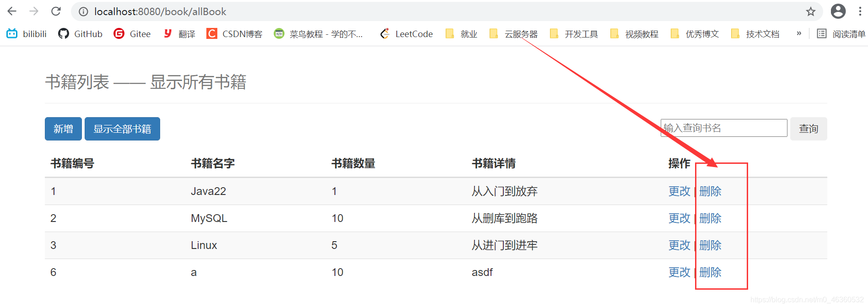This screenshot has width=868, height=308.
Task: Open the 菜鸟教程 bookmark
Action: point(318,34)
